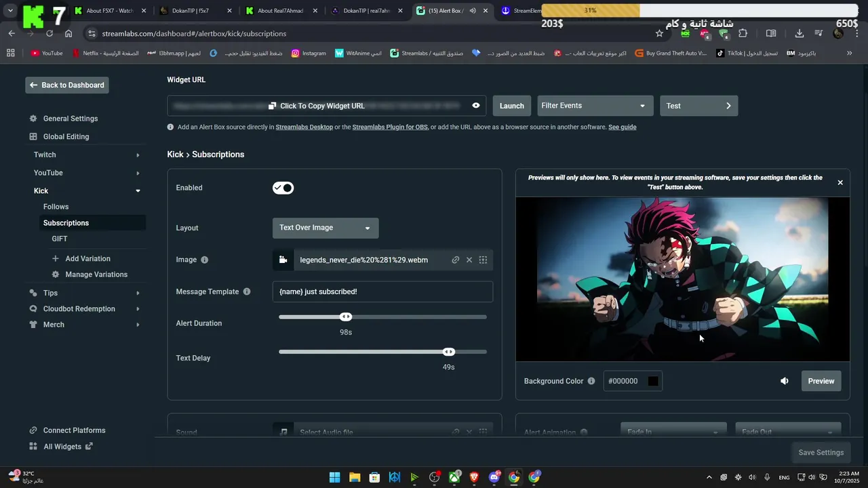Click the info icon beside Message Template
The image size is (868, 488).
click(247, 291)
